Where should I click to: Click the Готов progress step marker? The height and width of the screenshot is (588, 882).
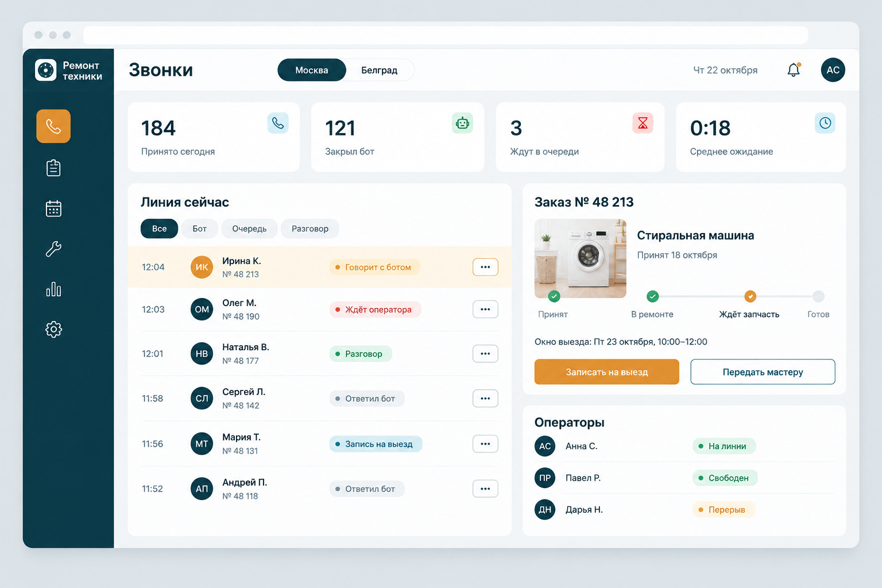(818, 296)
